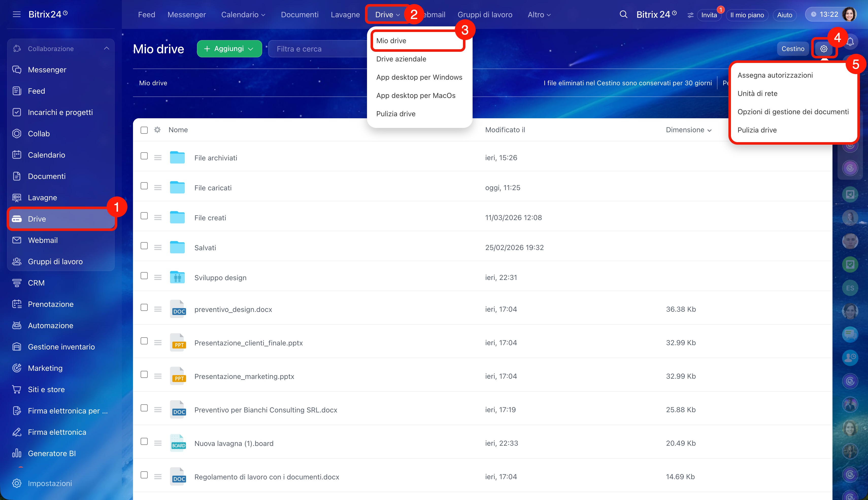The height and width of the screenshot is (500, 868).
Task: Open Marketing section from sidebar icon
Action: [16, 368]
